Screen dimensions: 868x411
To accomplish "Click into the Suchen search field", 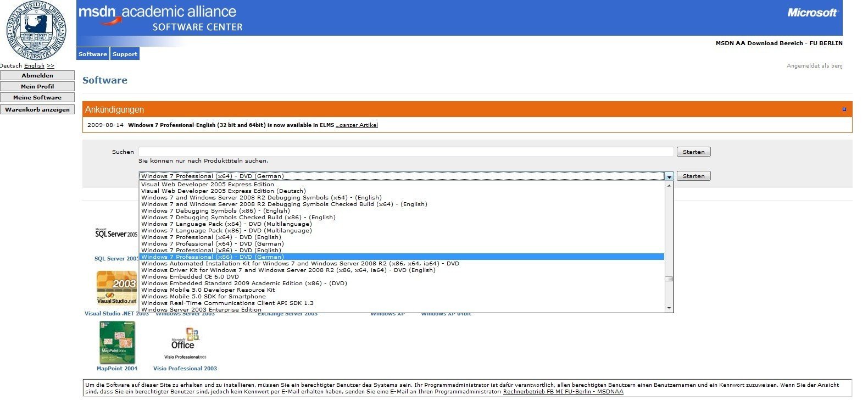I will (x=406, y=152).
